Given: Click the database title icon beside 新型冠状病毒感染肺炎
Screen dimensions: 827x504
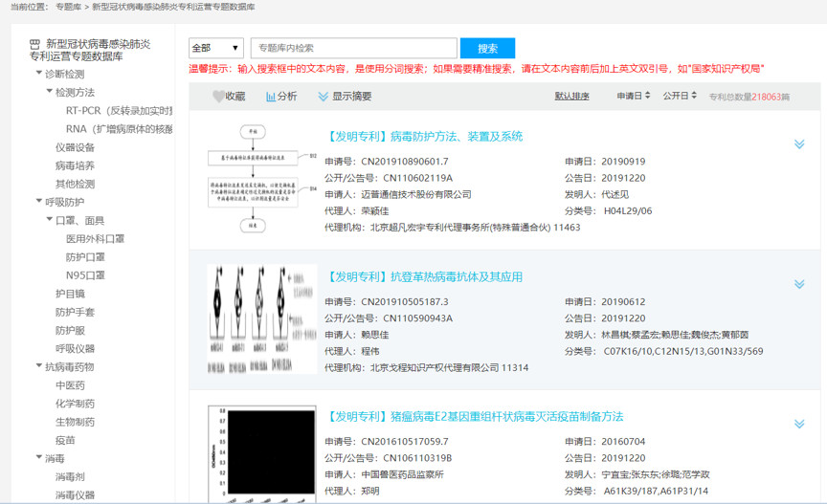Looking at the screenshot, I should pos(34,44).
